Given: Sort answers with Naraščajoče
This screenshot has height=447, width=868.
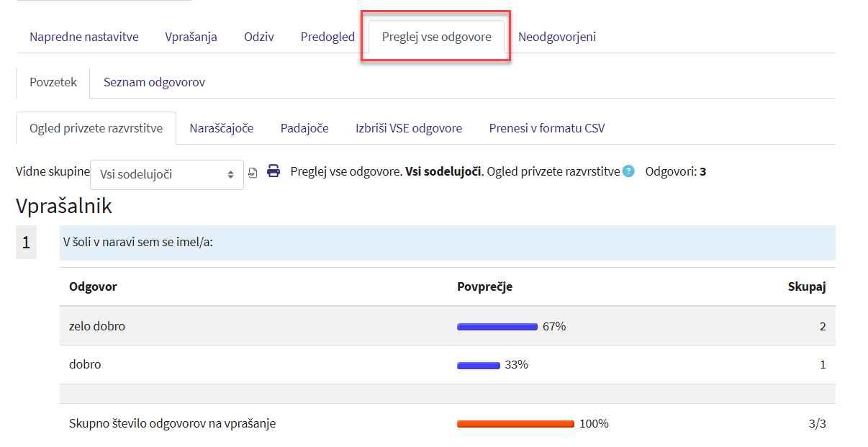Looking at the screenshot, I should pyautogui.click(x=222, y=128).
